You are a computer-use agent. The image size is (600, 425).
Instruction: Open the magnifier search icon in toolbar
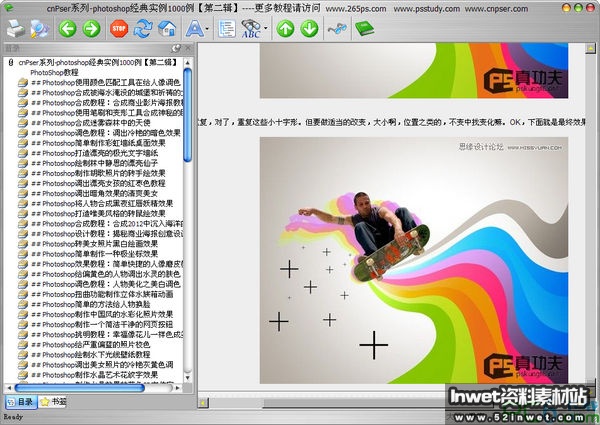pyautogui.click(x=39, y=29)
